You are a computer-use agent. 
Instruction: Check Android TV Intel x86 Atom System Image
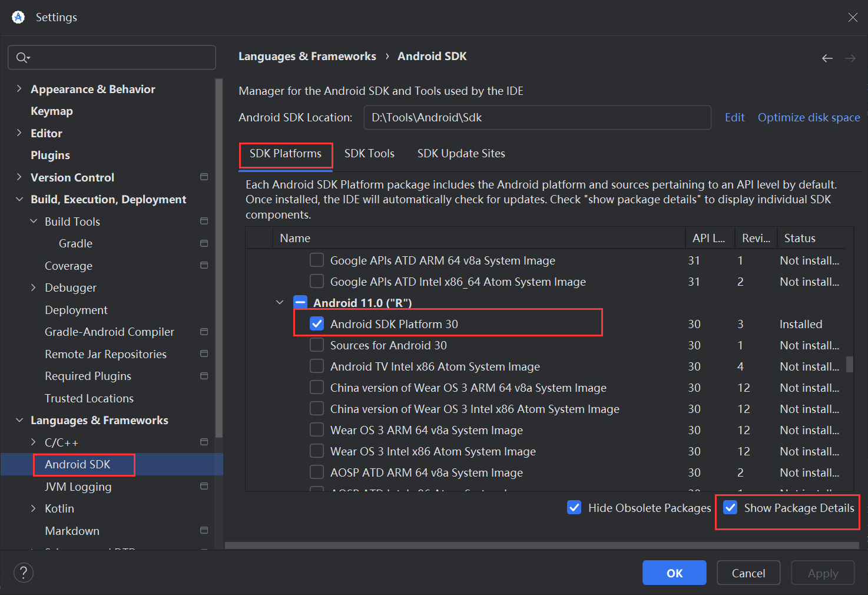(x=317, y=366)
